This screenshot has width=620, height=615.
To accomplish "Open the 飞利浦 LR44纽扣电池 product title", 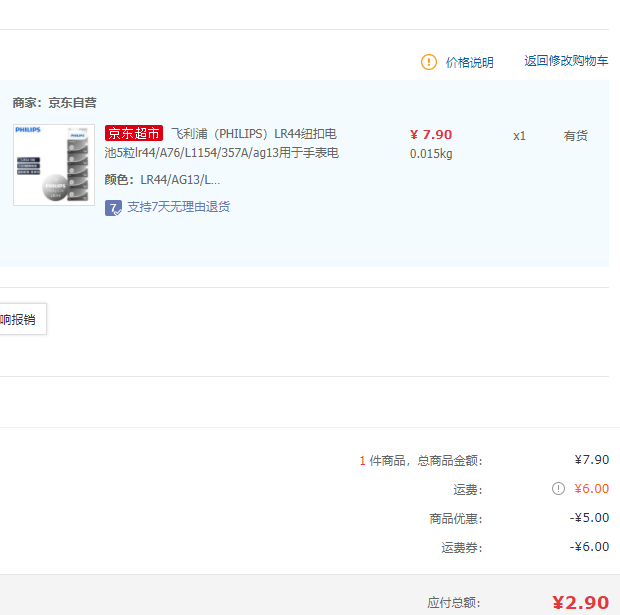I will coord(221,143).
